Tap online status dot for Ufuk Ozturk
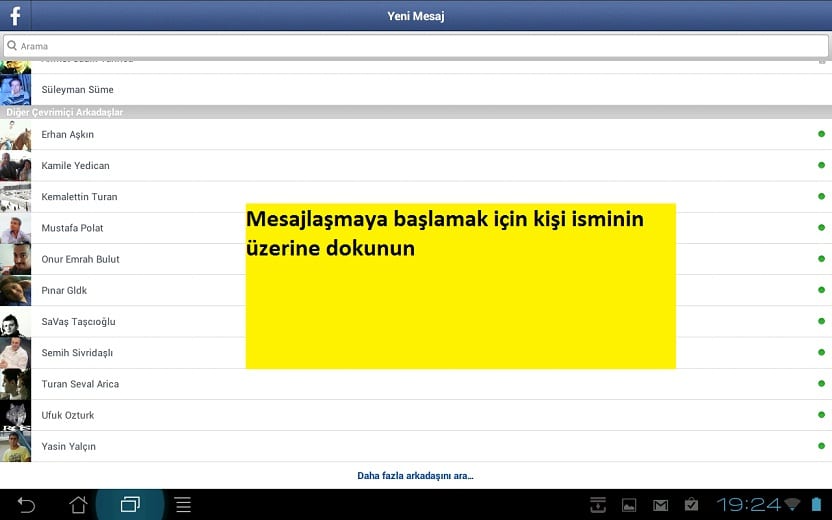This screenshot has height=520, width=832. coord(821,415)
